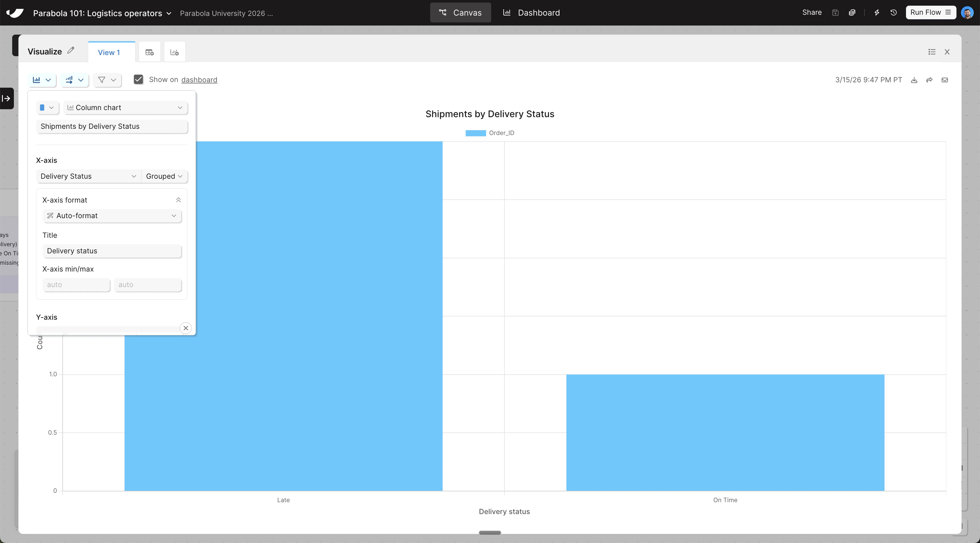The width and height of the screenshot is (980, 543).
Task: Toggle the Show on dashboard checkbox
Action: (138, 79)
